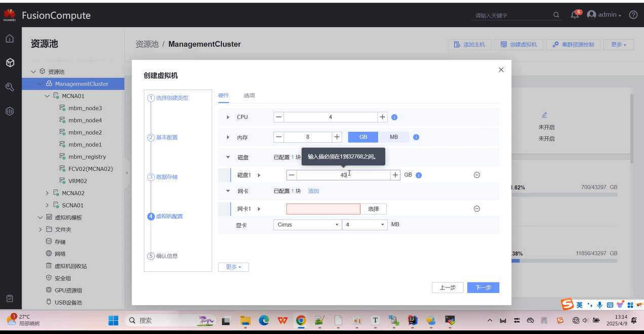Open the notification bell icon
The height and width of the screenshot is (334, 644).
[575, 15]
